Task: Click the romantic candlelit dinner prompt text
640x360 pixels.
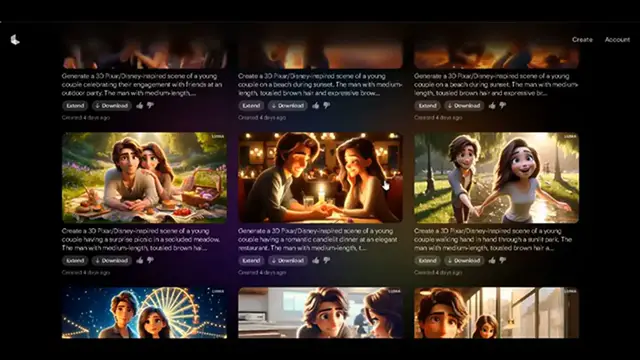Action: [x=318, y=240]
